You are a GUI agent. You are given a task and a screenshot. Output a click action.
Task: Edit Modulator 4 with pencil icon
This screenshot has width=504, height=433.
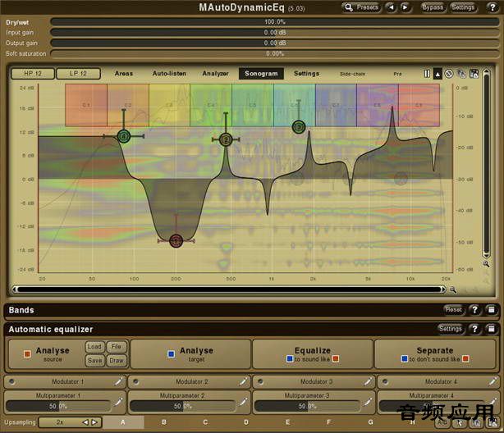click(x=493, y=381)
